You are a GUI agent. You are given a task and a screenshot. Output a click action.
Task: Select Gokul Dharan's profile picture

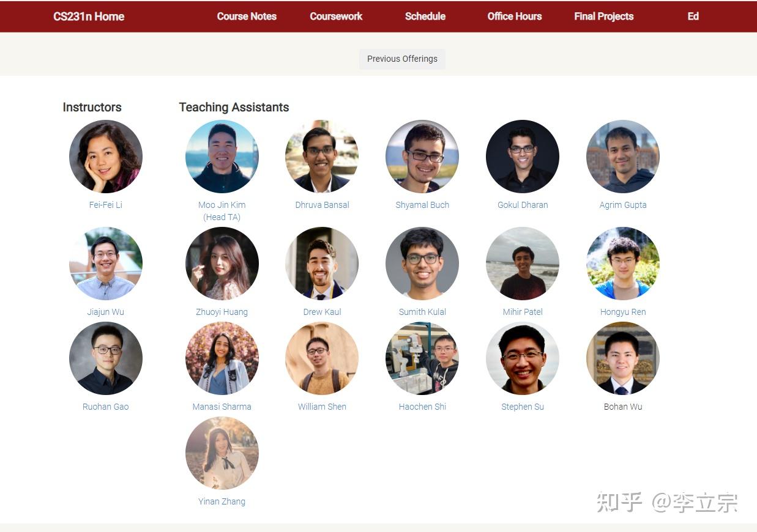click(523, 157)
